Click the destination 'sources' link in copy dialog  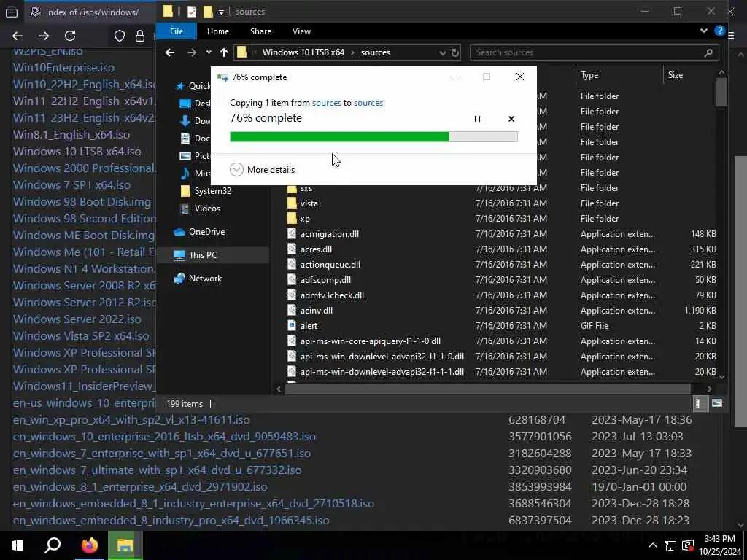point(368,103)
